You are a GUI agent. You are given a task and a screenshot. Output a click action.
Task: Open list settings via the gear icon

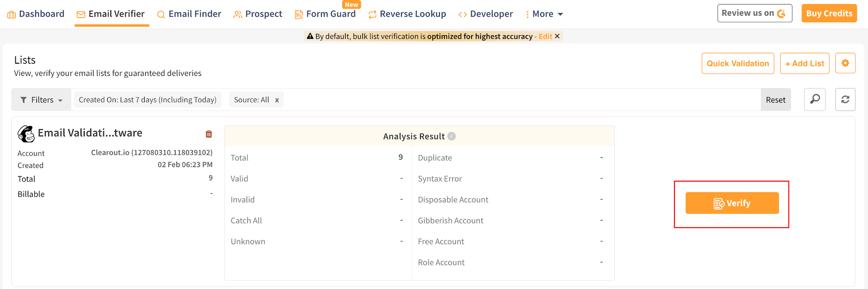[x=845, y=63]
